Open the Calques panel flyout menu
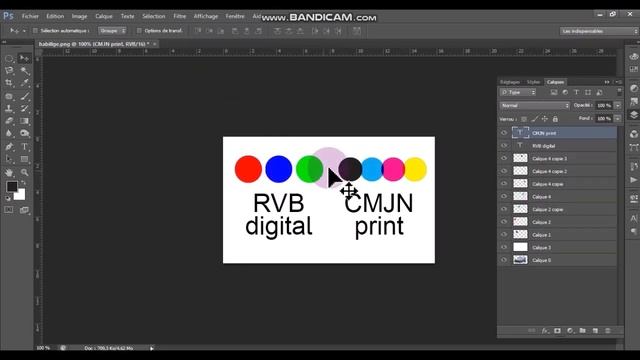This screenshot has width=640, height=360. 619,82
